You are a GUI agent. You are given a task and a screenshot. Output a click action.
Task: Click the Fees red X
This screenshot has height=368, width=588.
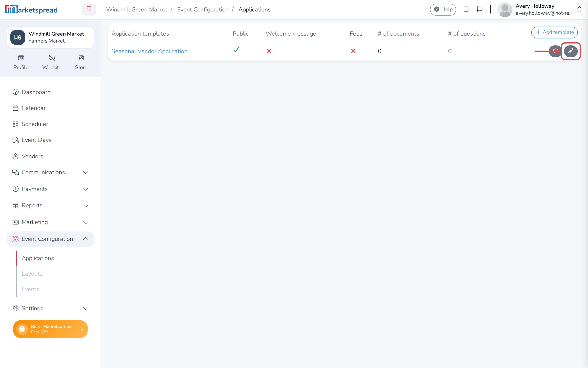(353, 51)
